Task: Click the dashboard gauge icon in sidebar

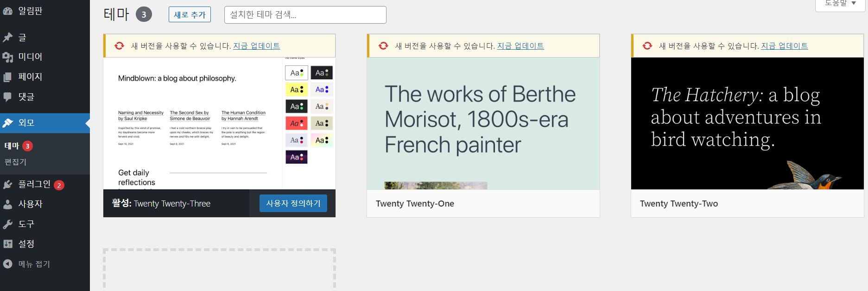Action: pos(8,11)
